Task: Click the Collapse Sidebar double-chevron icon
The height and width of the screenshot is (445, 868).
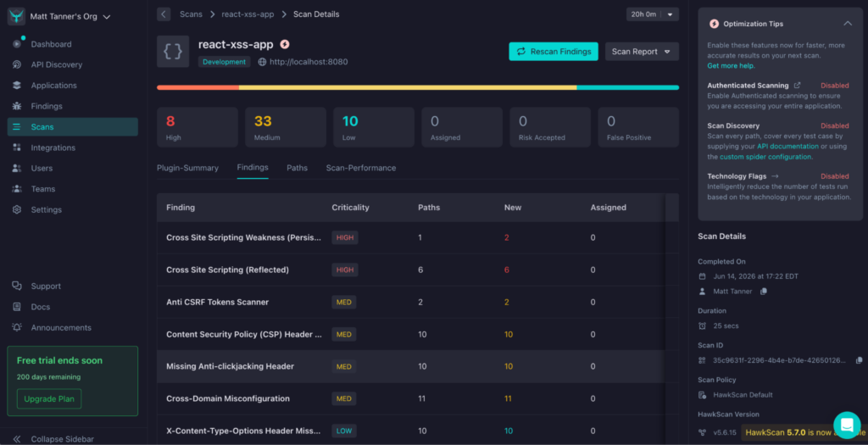Action: (x=17, y=439)
